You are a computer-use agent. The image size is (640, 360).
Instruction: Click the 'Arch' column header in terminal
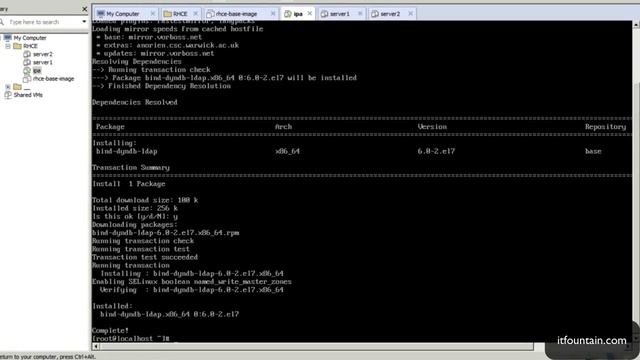tap(283, 127)
